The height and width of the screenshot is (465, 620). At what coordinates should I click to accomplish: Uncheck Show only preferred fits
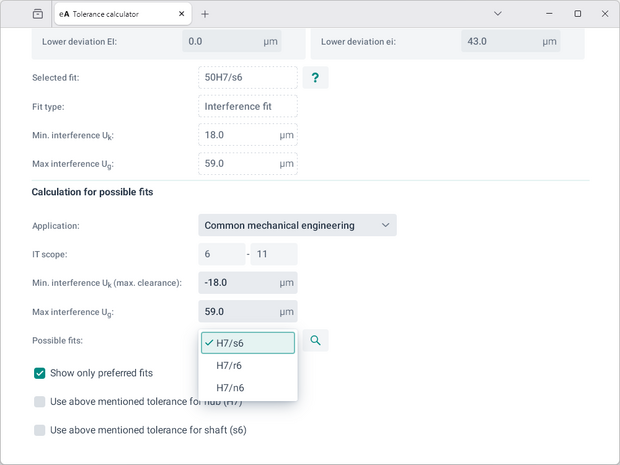40,373
